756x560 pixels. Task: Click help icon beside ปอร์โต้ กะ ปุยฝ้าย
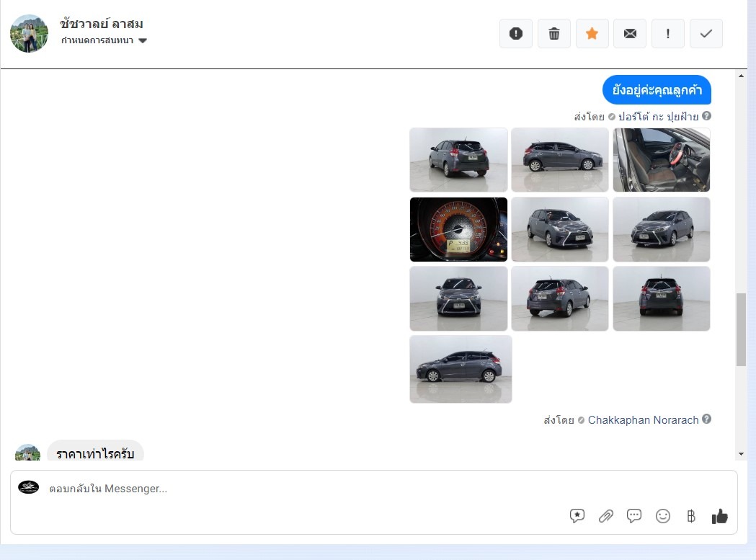tap(706, 116)
